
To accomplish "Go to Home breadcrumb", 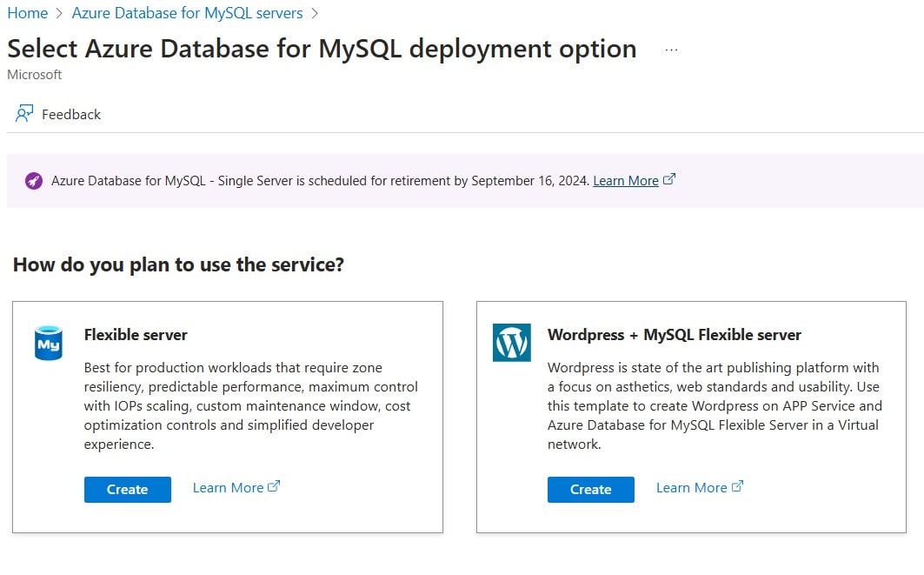I will pos(27,13).
